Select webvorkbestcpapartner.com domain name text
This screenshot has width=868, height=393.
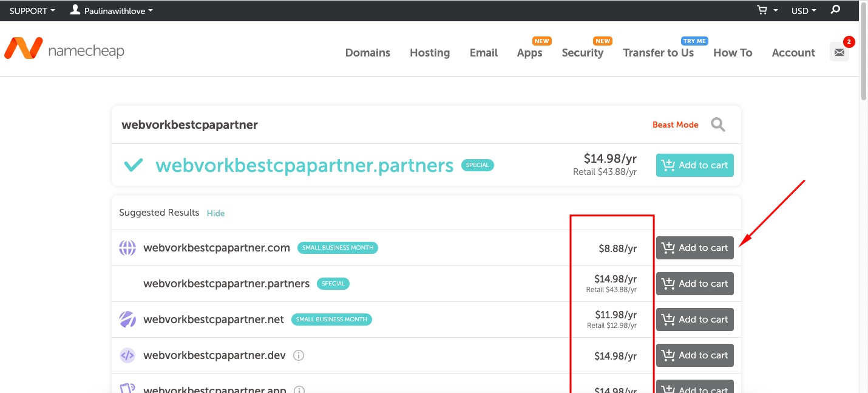217,248
